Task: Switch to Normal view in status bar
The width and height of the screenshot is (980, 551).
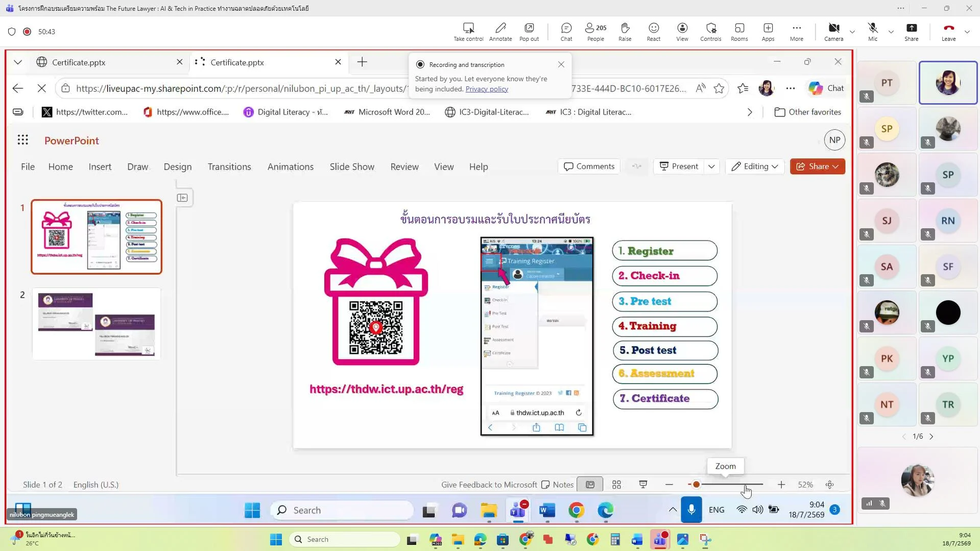Action: 590,485
